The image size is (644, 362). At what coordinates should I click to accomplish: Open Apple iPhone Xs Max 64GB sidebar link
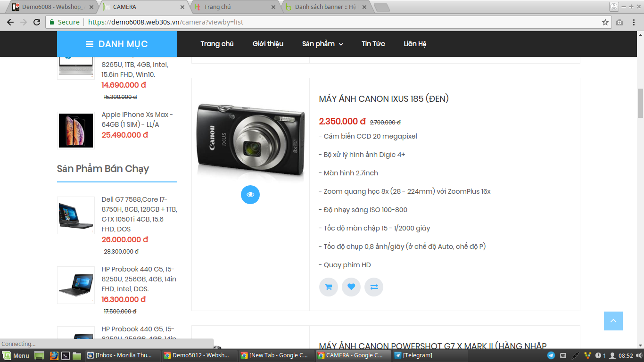click(x=137, y=120)
